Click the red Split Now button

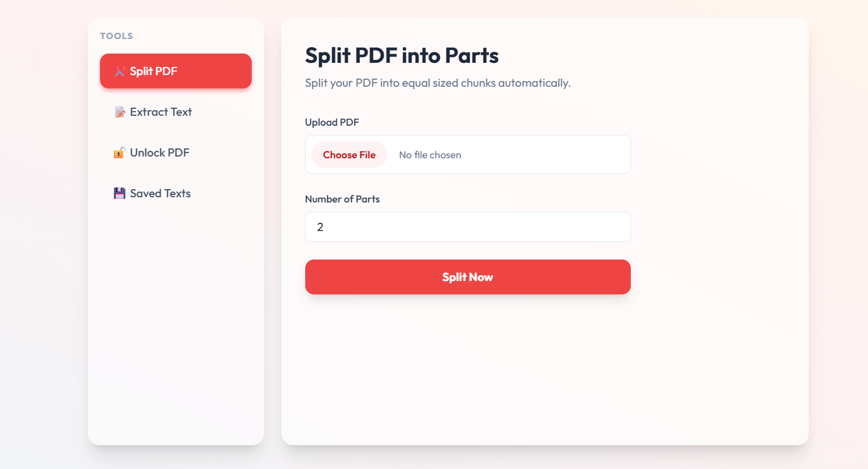(467, 277)
